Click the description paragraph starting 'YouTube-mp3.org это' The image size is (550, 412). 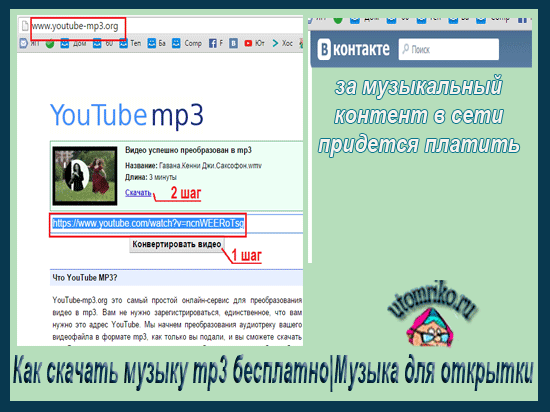tap(177, 319)
